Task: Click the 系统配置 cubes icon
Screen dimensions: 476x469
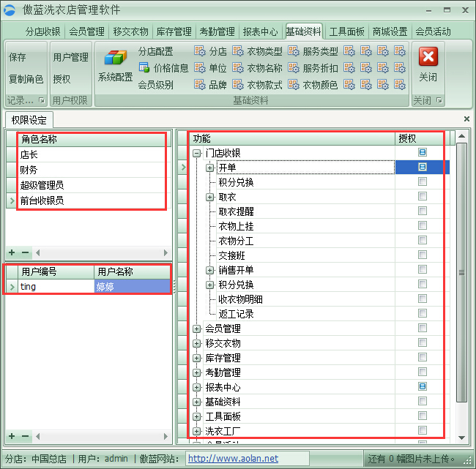Action: [x=115, y=59]
